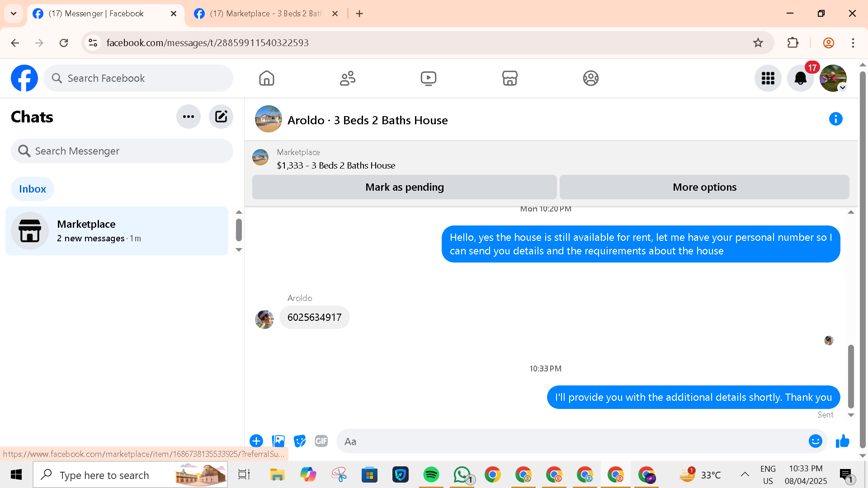
Task: Click the notifications bell with 17 badge
Action: tap(800, 78)
